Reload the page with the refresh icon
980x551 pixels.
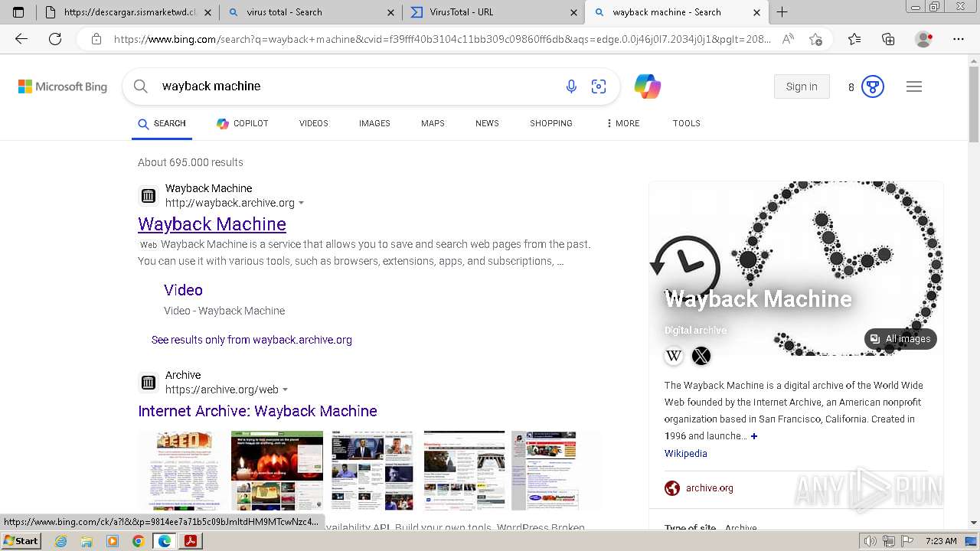click(55, 39)
